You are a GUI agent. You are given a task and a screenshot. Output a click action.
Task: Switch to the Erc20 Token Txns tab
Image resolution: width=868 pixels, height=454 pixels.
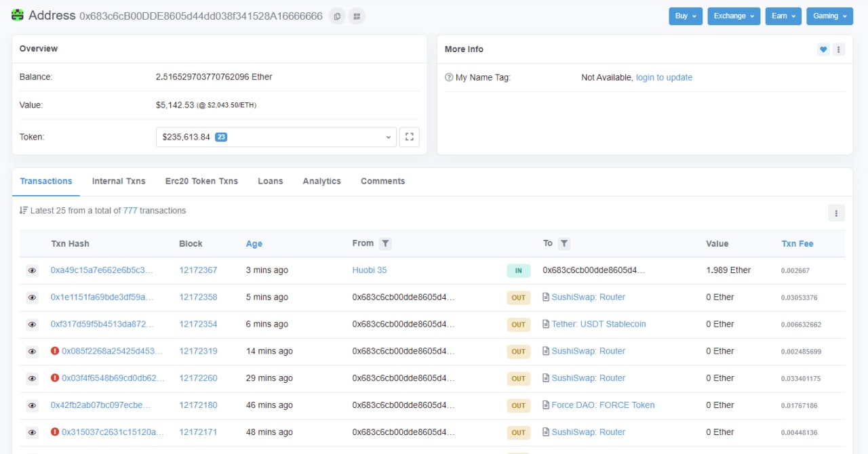(x=201, y=181)
